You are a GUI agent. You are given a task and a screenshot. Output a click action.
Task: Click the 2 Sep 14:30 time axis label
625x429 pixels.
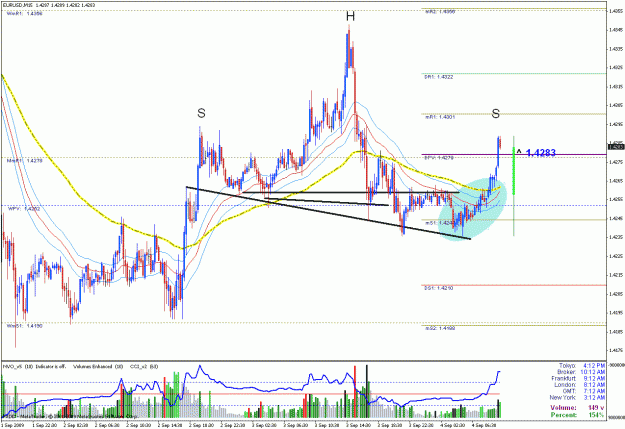pos(170,425)
